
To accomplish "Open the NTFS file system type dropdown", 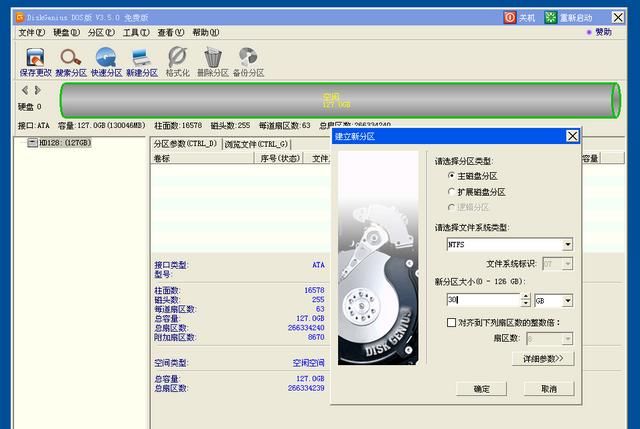I will (567, 245).
